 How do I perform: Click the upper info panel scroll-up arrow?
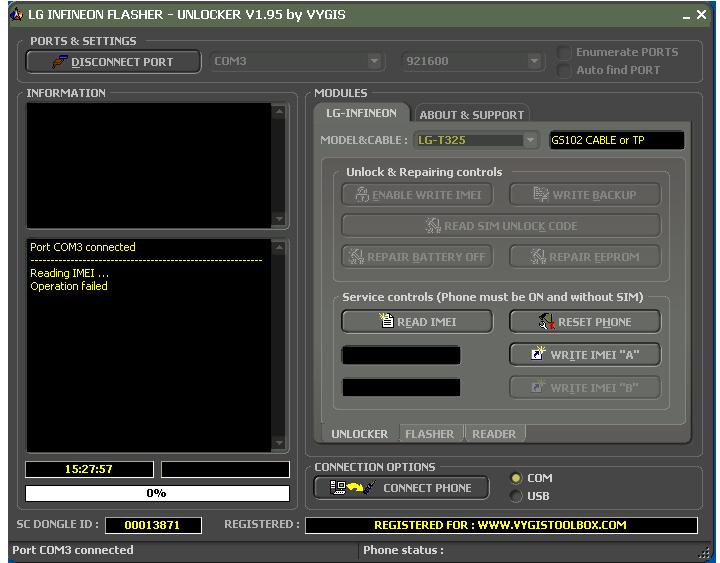point(279,111)
